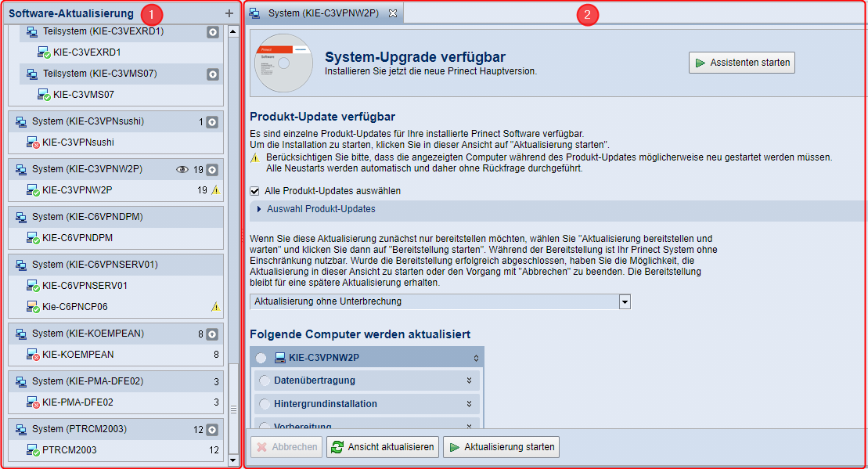Open Aktualisierung ohne Unterbrechung dropdown

pyautogui.click(x=625, y=301)
